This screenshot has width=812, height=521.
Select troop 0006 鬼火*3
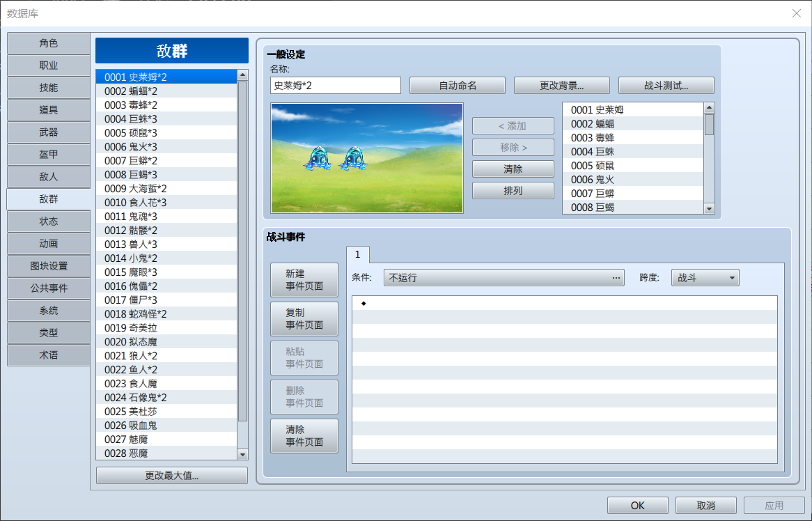tap(166, 147)
